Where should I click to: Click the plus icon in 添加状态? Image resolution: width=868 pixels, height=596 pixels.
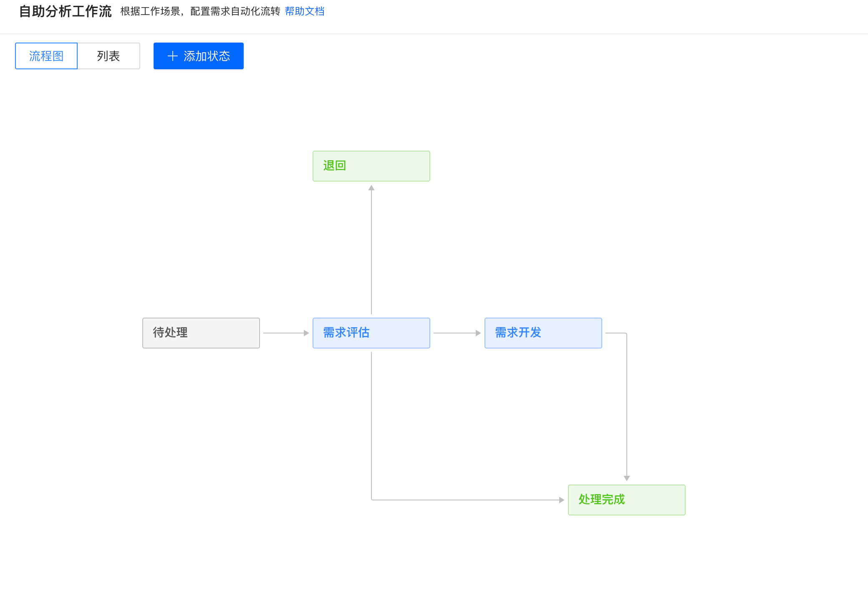[173, 56]
